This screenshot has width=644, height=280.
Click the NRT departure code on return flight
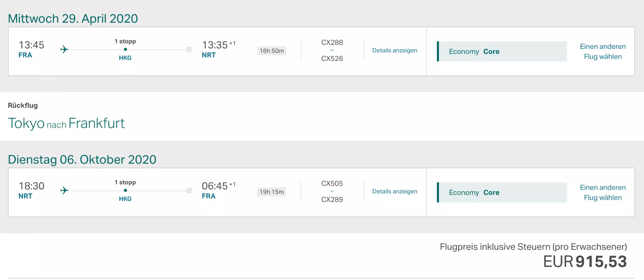tap(25, 196)
